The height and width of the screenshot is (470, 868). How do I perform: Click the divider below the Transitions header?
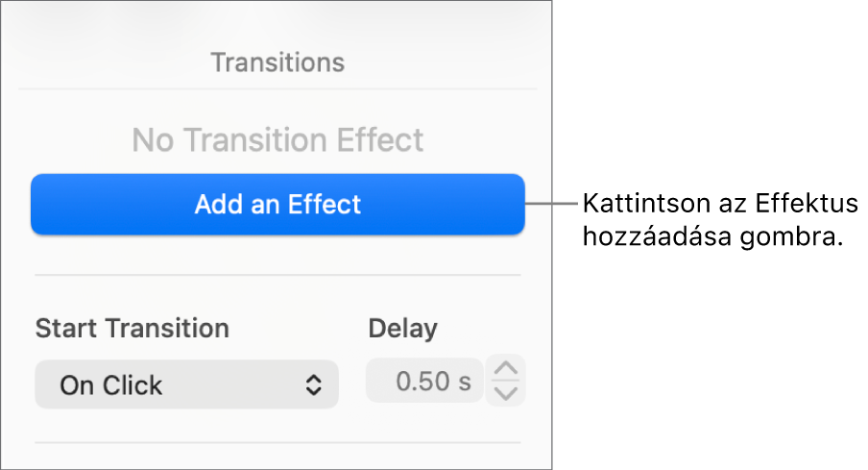277,89
